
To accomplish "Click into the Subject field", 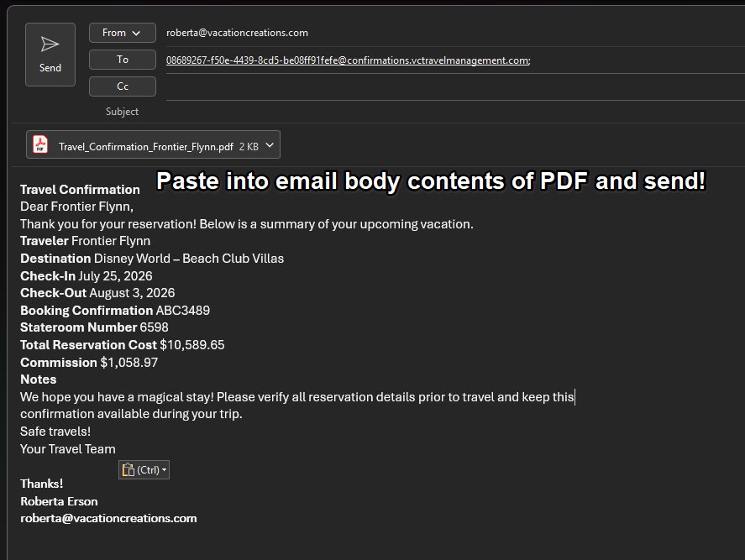I will (x=455, y=112).
